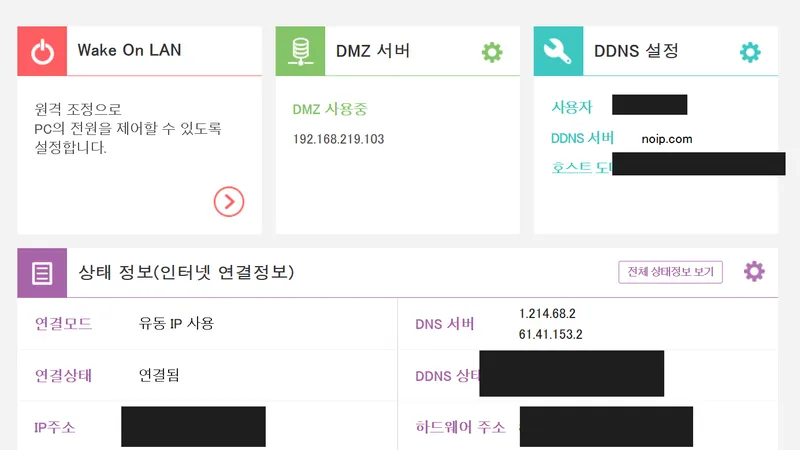Open DDNS 설정 with teal gear

751,52
